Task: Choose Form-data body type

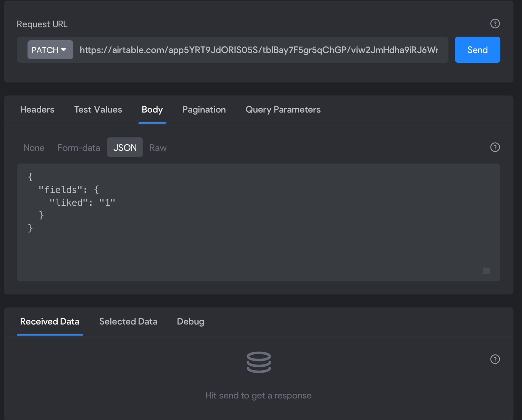Action: (x=79, y=148)
